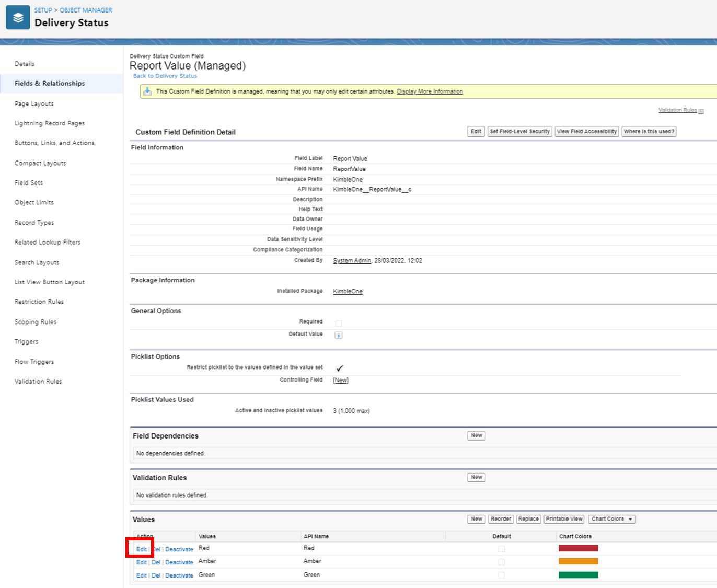Click Display More Information link
The height and width of the screenshot is (588, 717).
[430, 91]
